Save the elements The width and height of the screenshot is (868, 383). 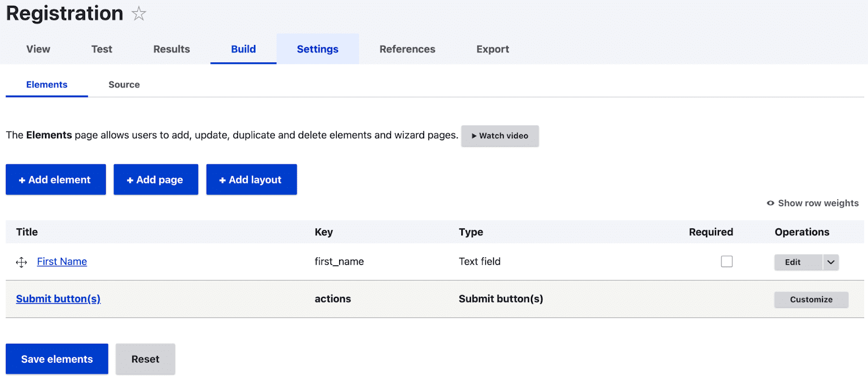[x=57, y=359]
